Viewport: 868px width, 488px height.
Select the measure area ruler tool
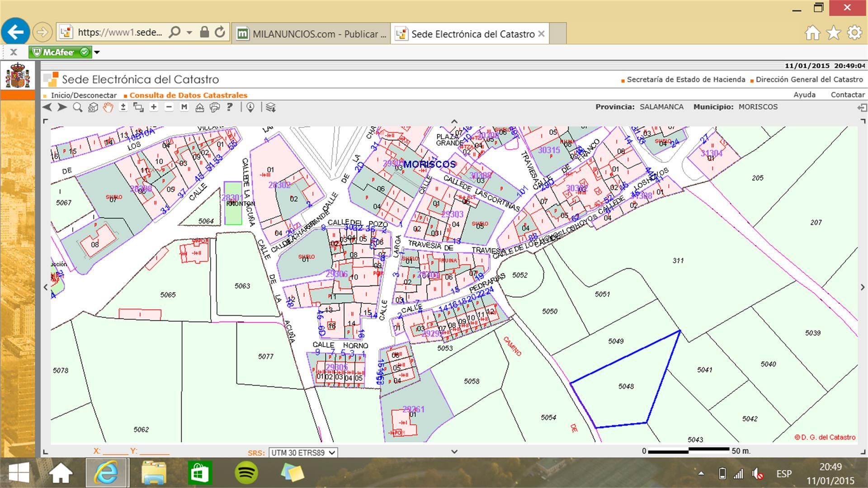coord(199,107)
